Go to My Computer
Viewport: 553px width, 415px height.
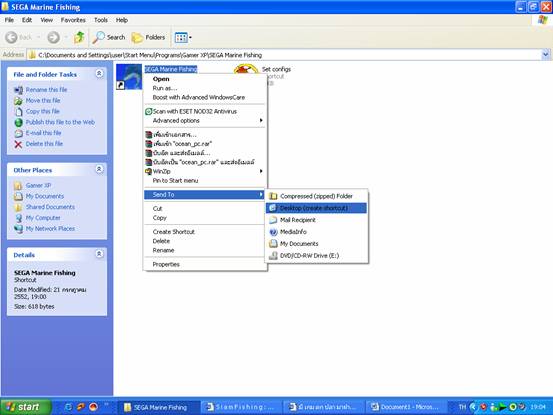pos(43,218)
